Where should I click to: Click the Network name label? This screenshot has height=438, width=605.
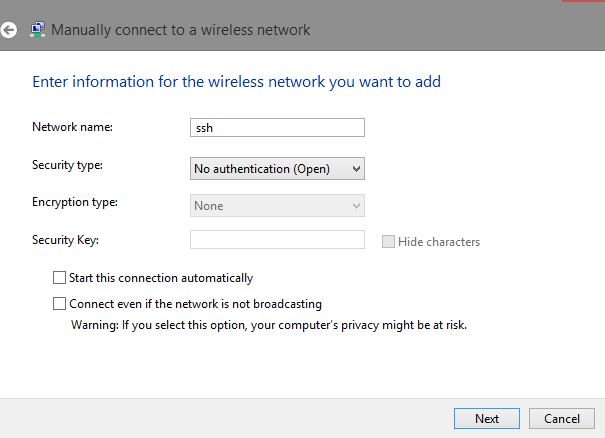pos(73,127)
